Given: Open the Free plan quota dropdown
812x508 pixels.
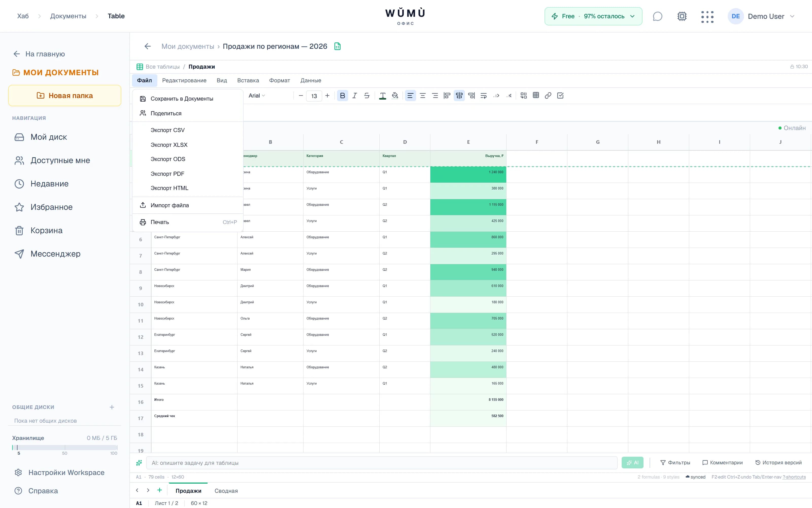Looking at the screenshot, I should point(593,16).
